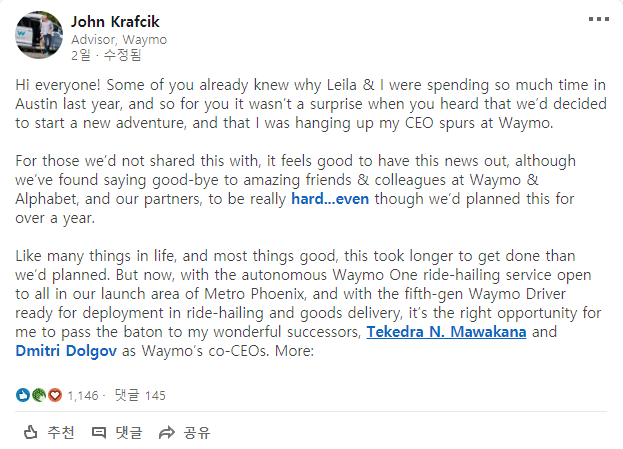
Task: Click the share arrow icon beside 공유
Action: coord(167,433)
